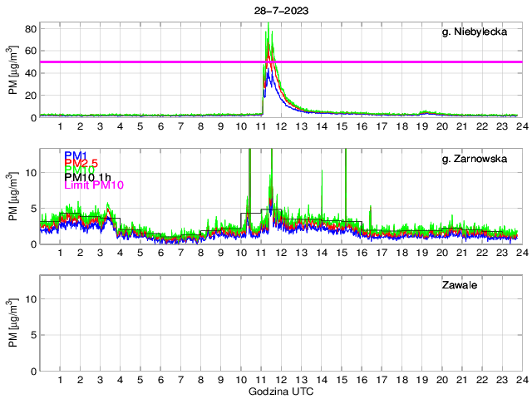Click the Godzina UTC axis label
Screen dimensions: 532x399
tap(279, 391)
